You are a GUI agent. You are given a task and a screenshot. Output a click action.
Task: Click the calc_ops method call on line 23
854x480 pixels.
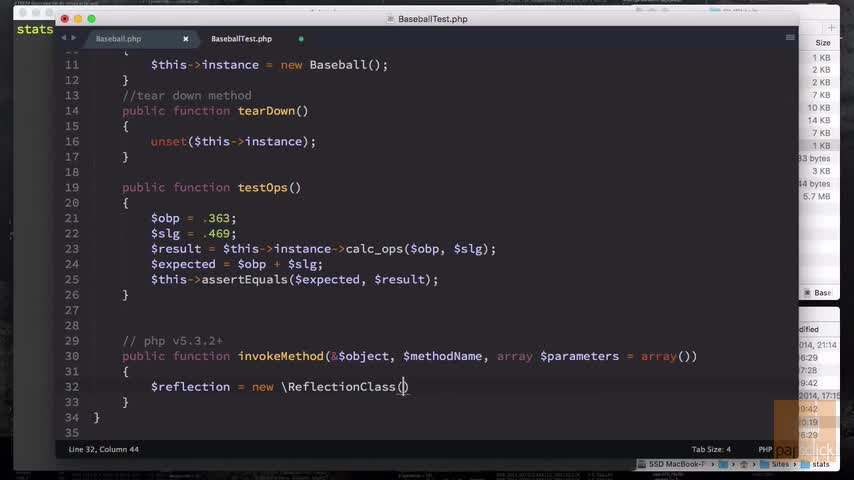click(374, 249)
